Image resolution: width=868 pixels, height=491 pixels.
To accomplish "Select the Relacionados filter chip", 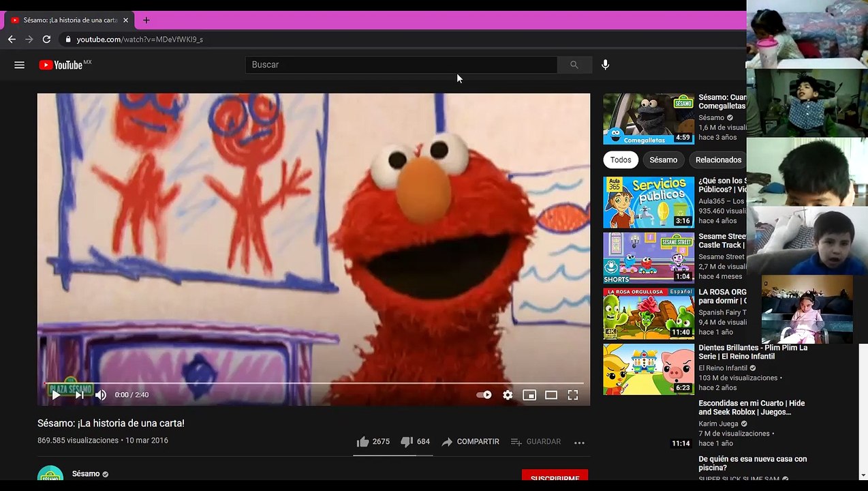I will (718, 160).
